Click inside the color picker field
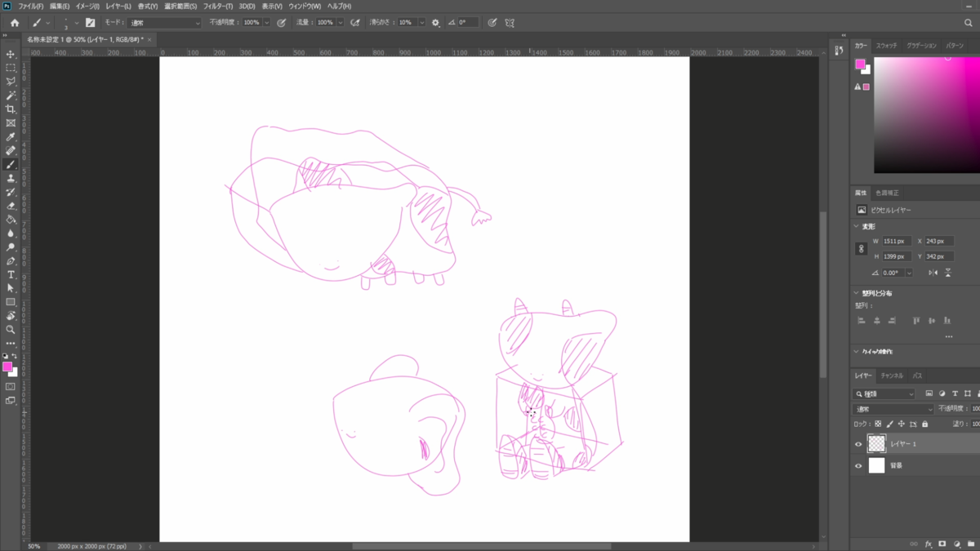The image size is (980, 551). click(927, 115)
